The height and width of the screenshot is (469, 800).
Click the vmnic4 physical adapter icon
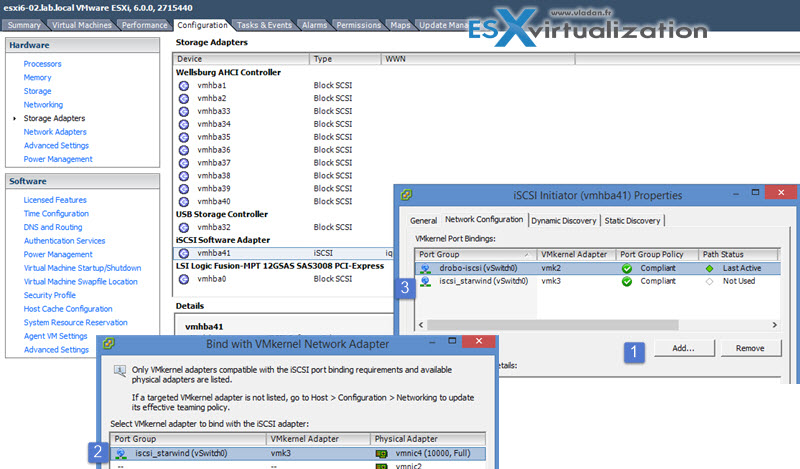click(381, 454)
